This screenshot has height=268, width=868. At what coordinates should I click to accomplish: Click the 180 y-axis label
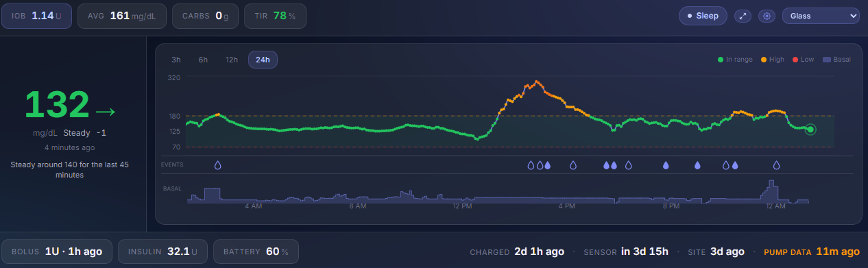[x=174, y=116]
